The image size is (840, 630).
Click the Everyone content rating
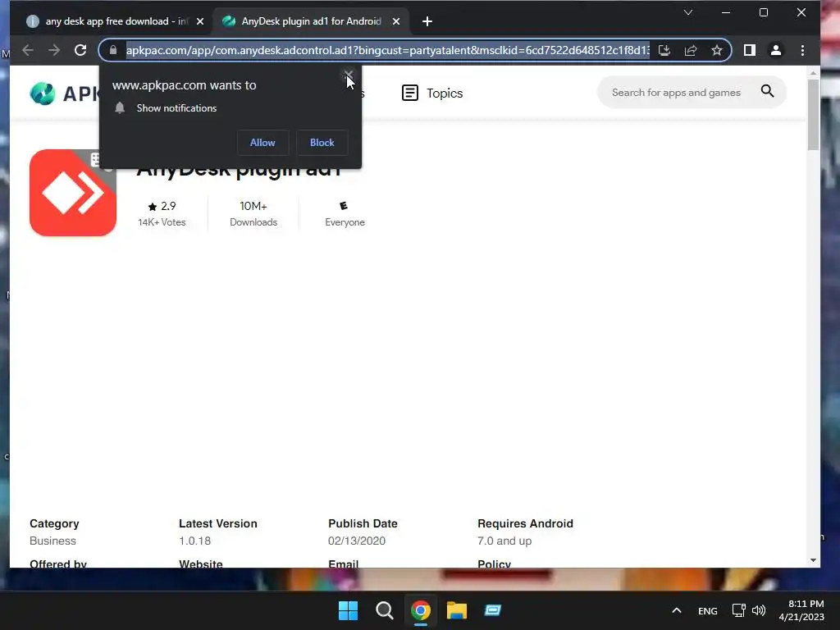coord(345,214)
